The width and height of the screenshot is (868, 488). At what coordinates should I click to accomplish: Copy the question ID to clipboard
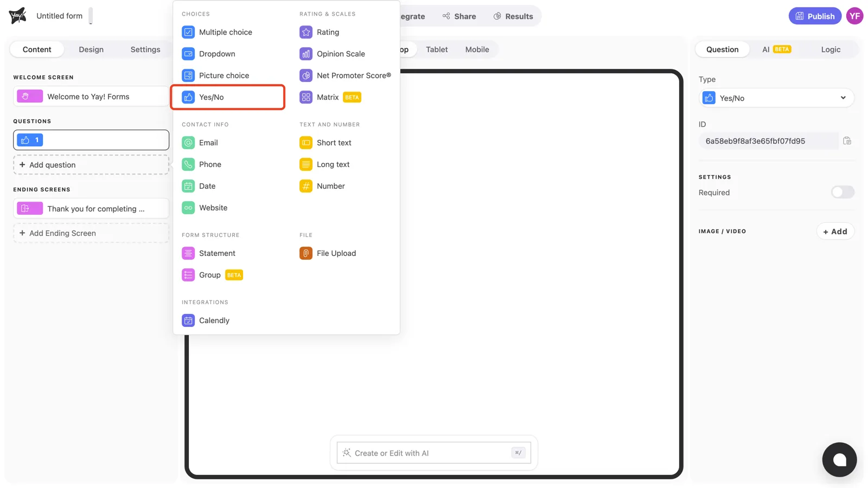pos(847,141)
